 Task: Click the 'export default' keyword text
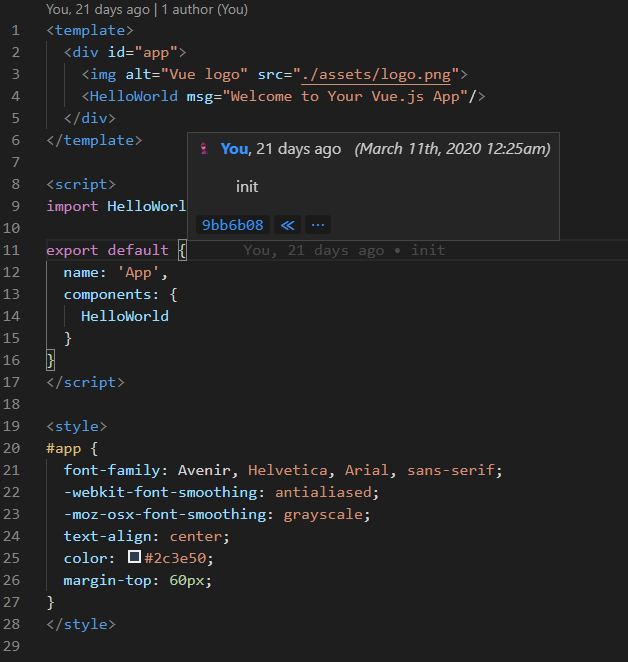click(x=107, y=250)
